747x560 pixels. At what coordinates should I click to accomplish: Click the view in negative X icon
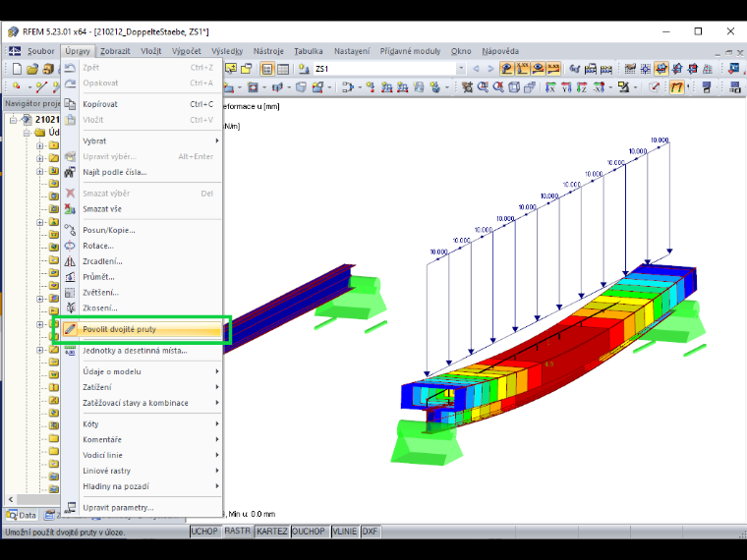pyautogui.click(x=599, y=86)
